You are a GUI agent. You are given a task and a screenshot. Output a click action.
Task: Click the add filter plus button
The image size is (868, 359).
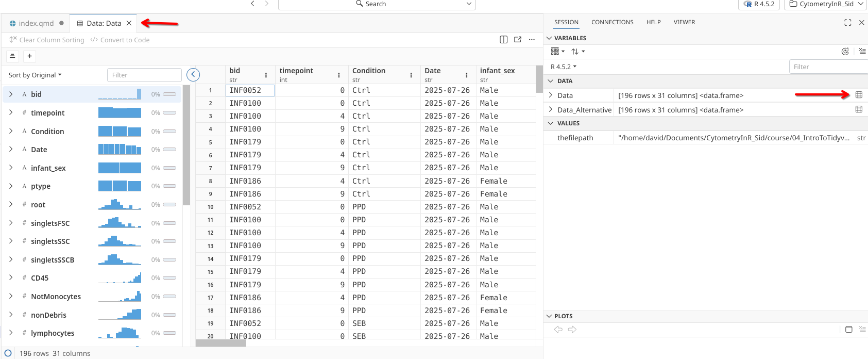[30, 56]
